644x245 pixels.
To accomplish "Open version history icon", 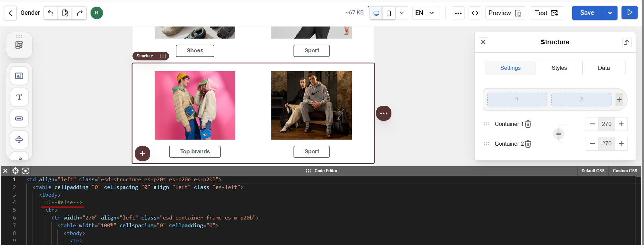I will (65, 13).
